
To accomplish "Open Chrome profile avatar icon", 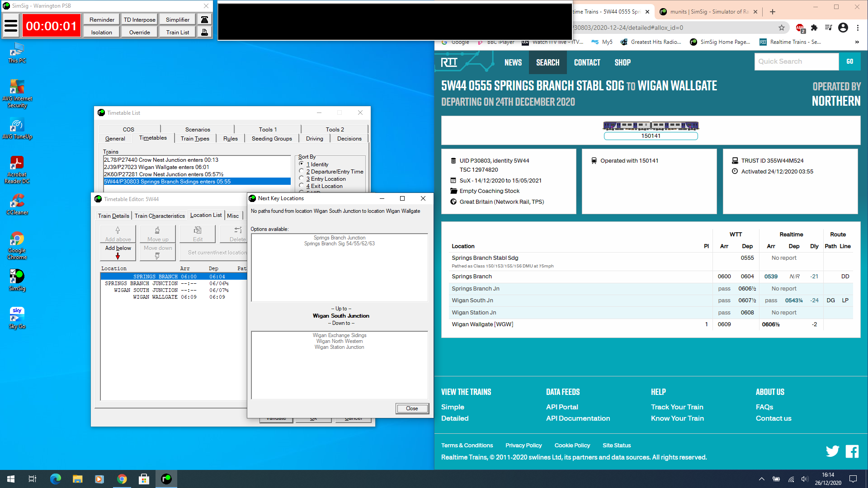I will tap(843, 28).
